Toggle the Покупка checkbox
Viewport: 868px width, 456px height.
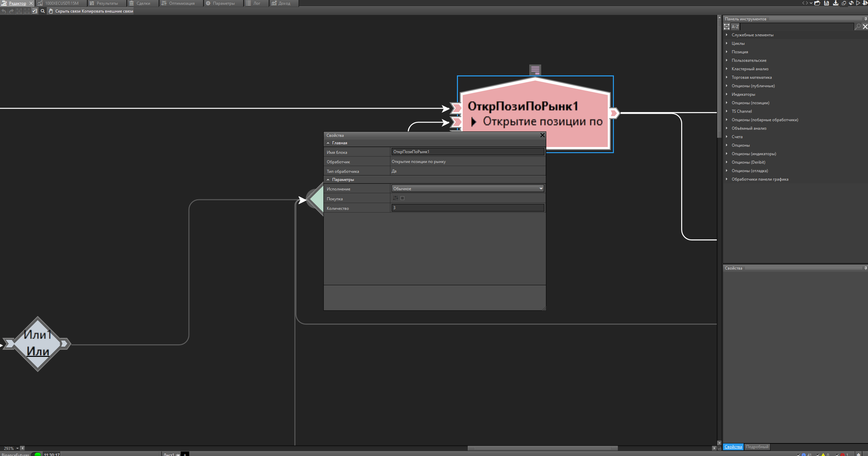tap(402, 198)
